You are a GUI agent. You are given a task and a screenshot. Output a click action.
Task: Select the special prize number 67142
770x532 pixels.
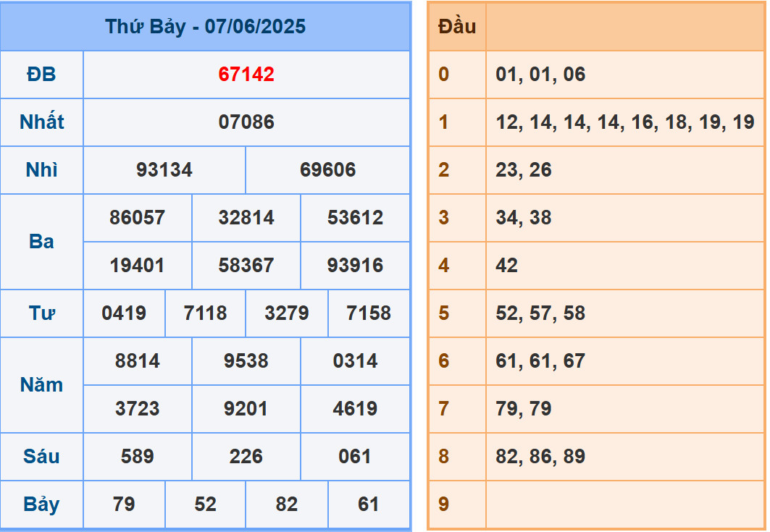click(246, 75)
